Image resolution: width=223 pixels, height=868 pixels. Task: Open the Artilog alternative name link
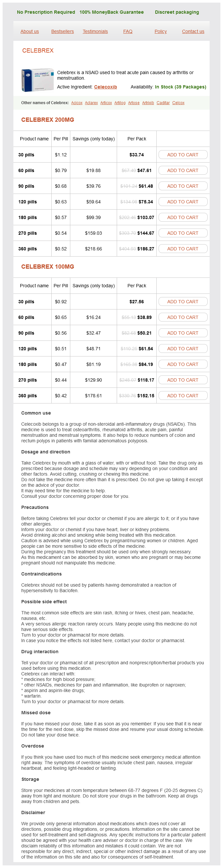(x=120, y=103)
